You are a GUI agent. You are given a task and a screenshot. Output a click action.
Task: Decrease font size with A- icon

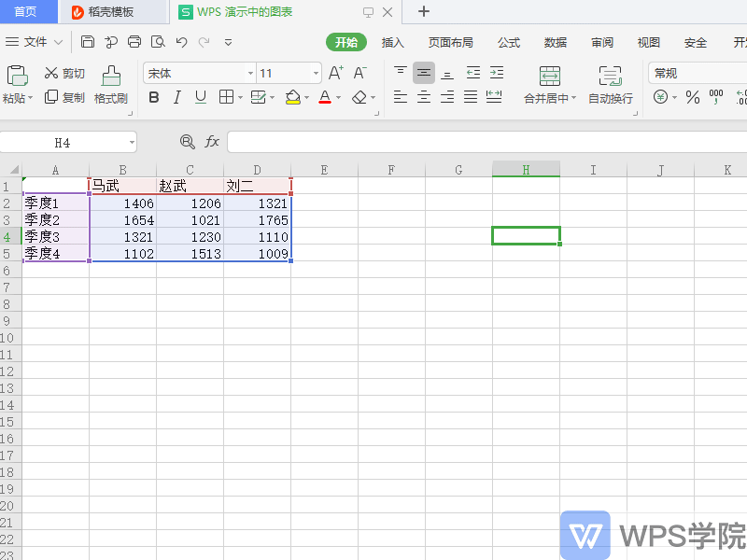(359, 73)
